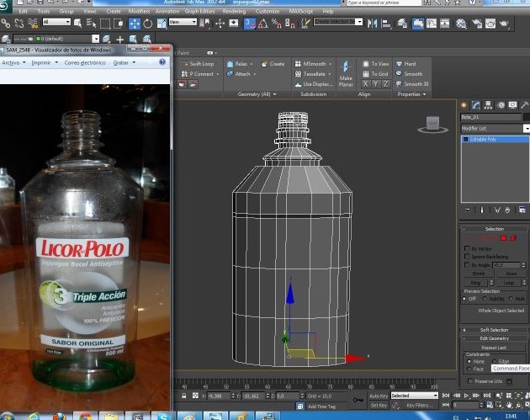Select the Polygon sub-object level icon
Image resolution: width=530 pixels, height=420 pixels.
(503, 238)
